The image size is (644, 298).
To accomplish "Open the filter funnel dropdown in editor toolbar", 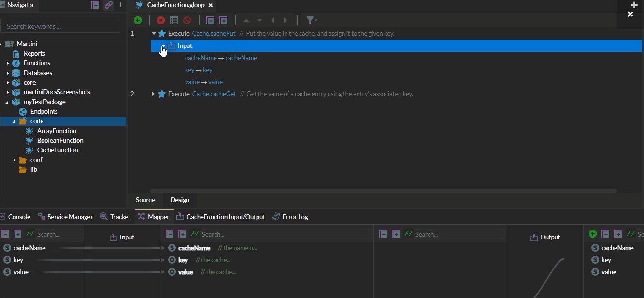I will coord(311,20).
